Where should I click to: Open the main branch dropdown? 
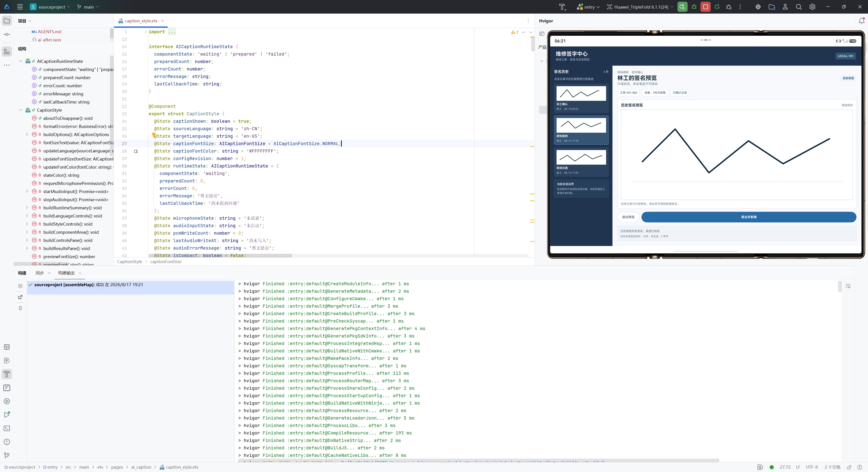(88, 7)
